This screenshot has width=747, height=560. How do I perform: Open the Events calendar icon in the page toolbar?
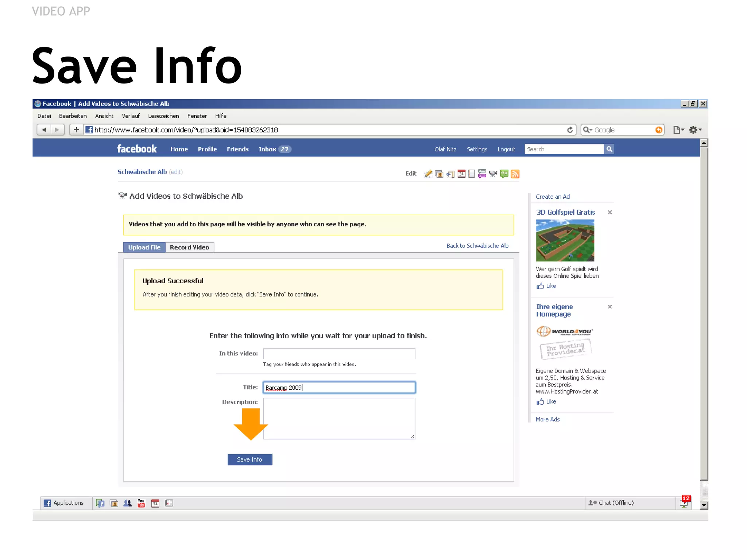[461, 174]
